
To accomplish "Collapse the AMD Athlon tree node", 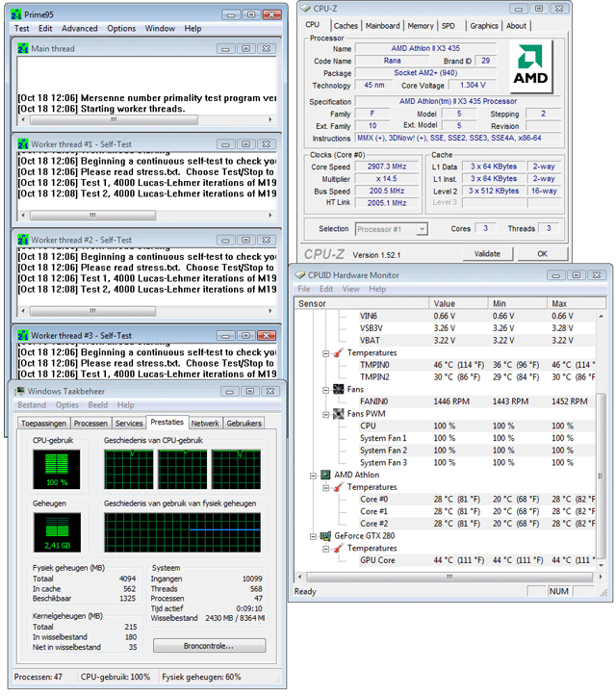I will pos(313,475).
